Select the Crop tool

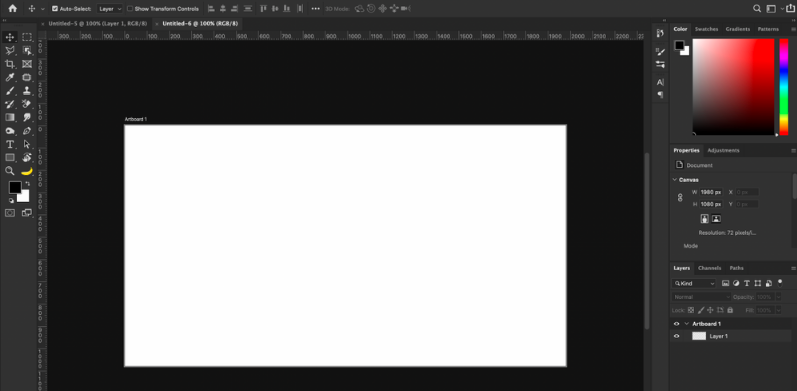10,64
